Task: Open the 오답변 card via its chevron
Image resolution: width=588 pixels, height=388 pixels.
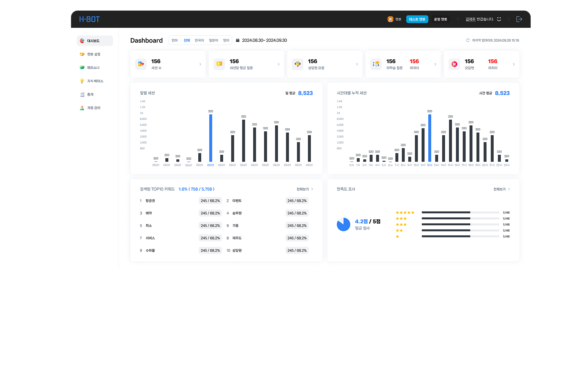Action: click(x=514, y=64)
